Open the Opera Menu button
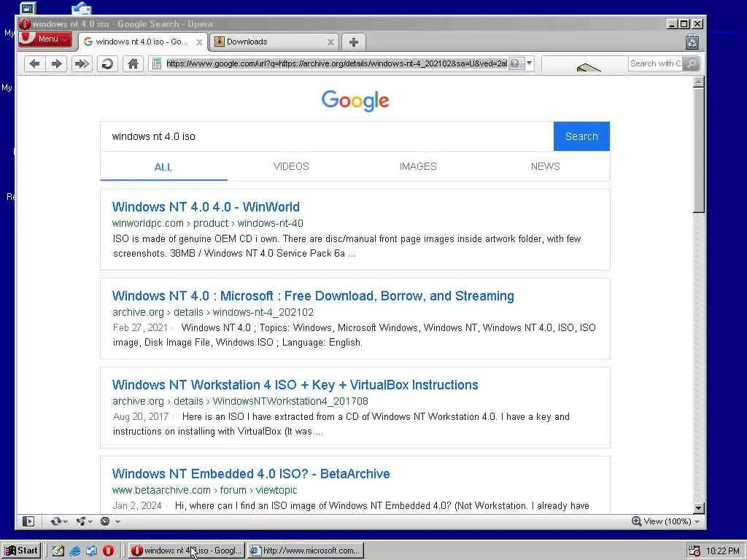Viewport: 747px width, 560px height. pyautogui.click(x=45, y=39)
